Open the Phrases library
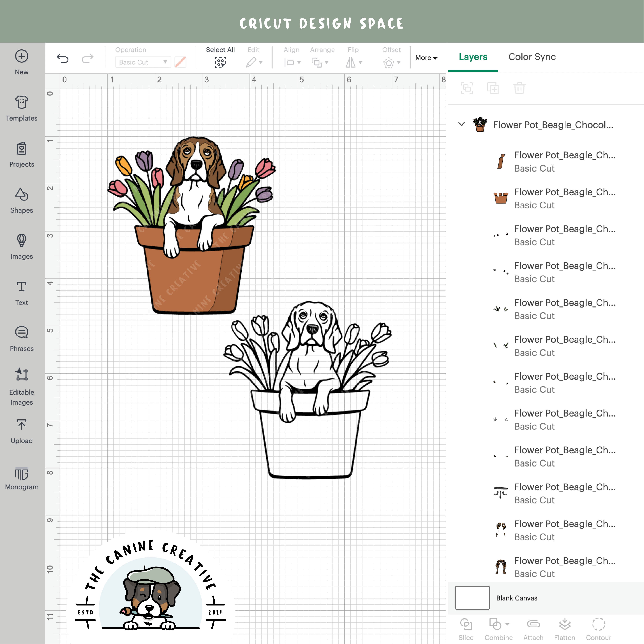644x644 pixels. (x=21, y=339)
